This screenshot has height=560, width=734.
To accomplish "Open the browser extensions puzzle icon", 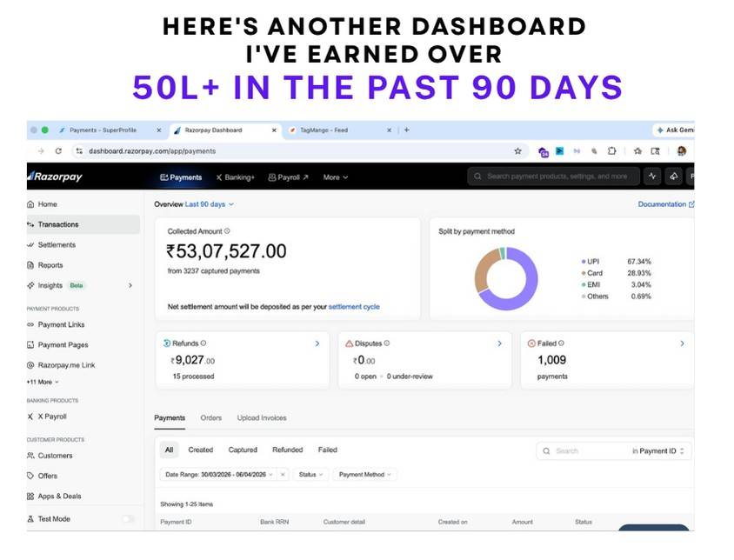I will (x=611, y=150).
